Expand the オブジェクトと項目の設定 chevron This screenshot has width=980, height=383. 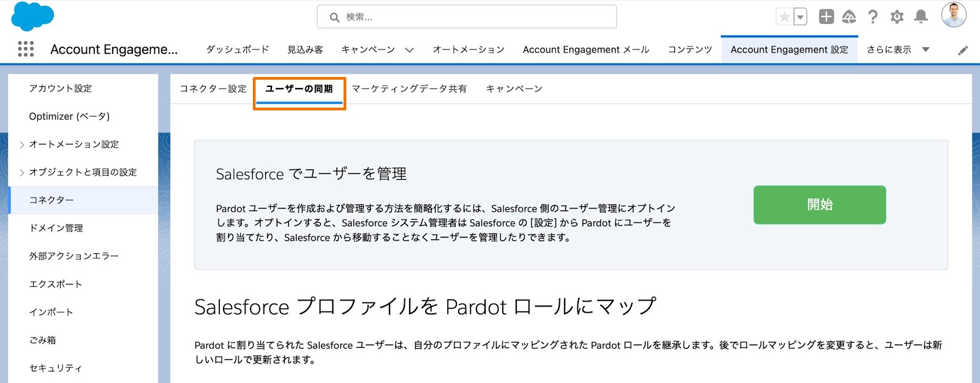22,173
